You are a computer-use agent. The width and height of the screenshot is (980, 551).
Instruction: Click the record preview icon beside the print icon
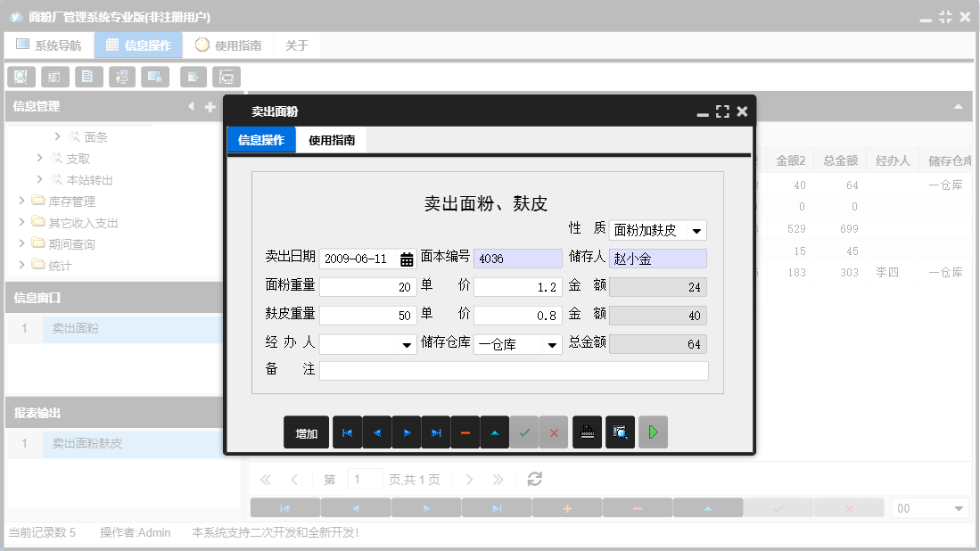[618, 432]
